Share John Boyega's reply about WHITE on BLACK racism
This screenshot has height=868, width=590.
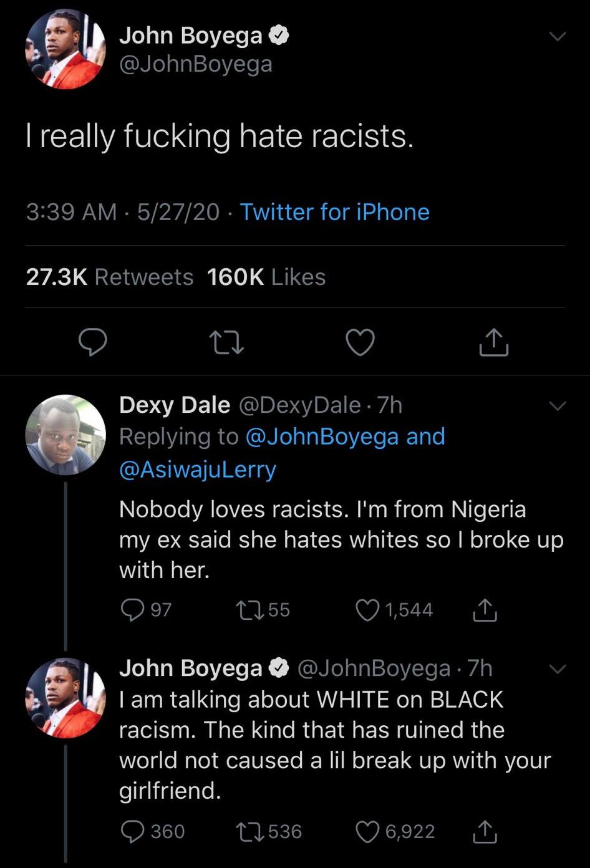(485, 831)
